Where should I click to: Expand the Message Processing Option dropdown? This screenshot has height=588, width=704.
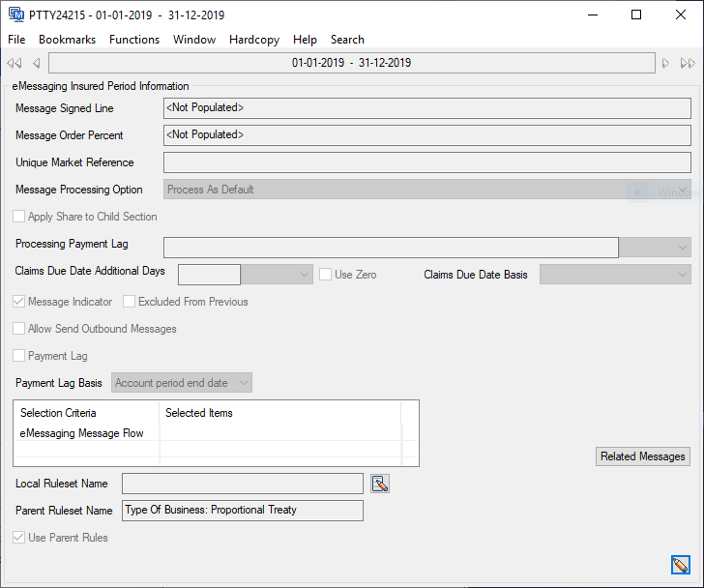coord(681,190)
